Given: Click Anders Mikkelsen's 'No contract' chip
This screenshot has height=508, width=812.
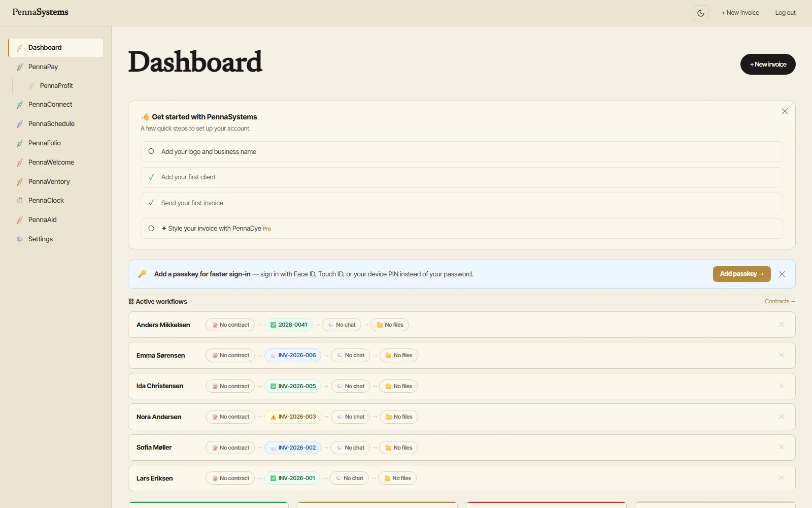Looking at the screenshot, I should [x=230, y=325].
